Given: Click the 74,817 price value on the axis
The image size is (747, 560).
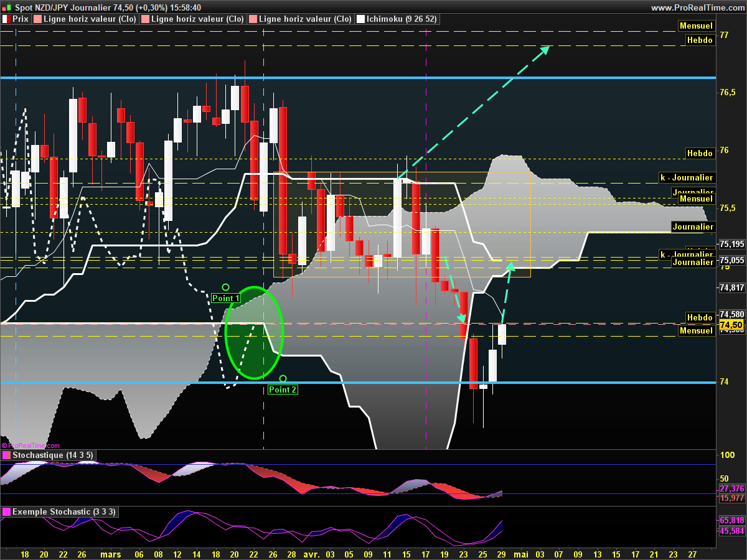Looking at the screenshot, I should tap(731, 287).
